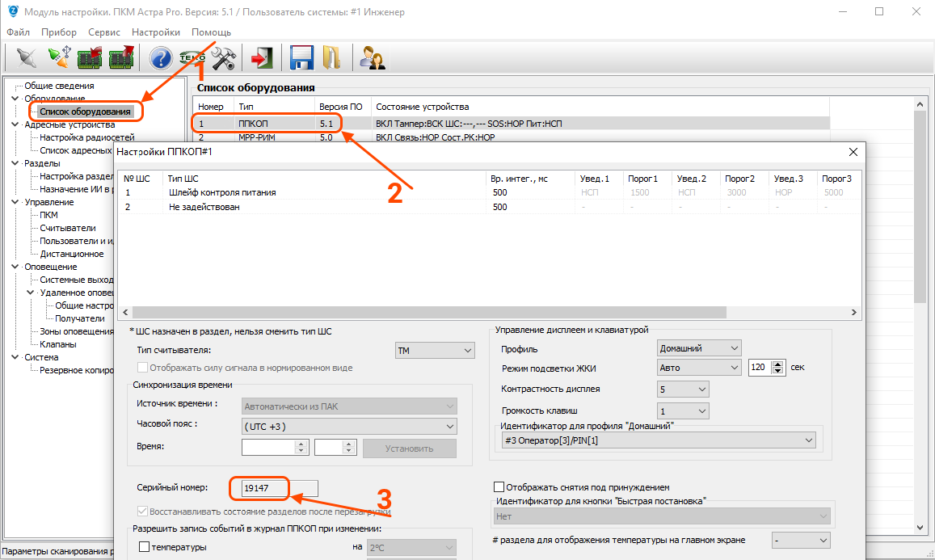This screenshot has height=560, width=935.
Task: Click the read-from-device memory icon
Action: (90, 58)
